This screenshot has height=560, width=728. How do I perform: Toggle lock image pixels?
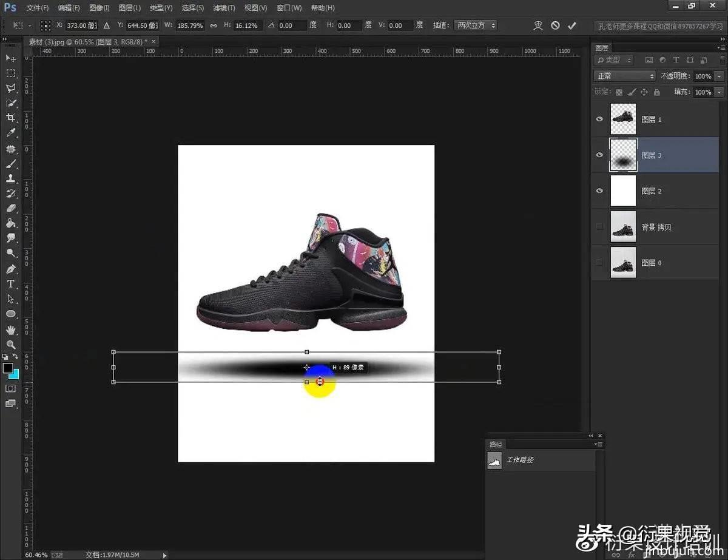click(632, 92)
